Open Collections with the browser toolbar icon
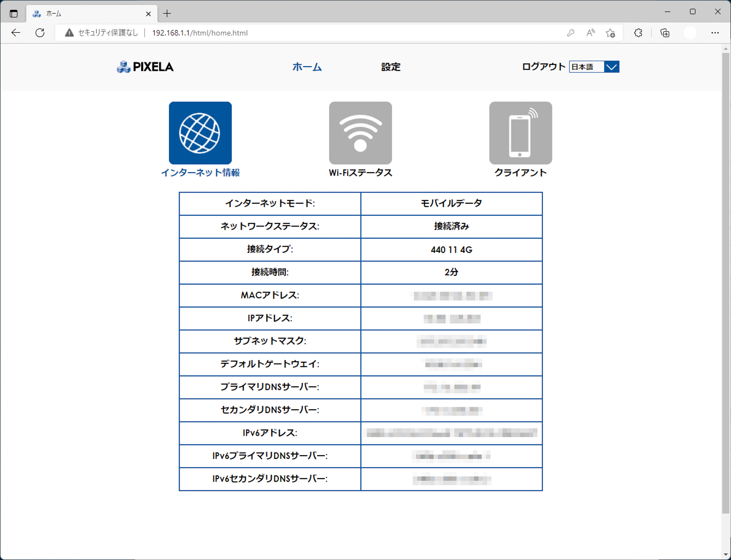 coord(665,33)
